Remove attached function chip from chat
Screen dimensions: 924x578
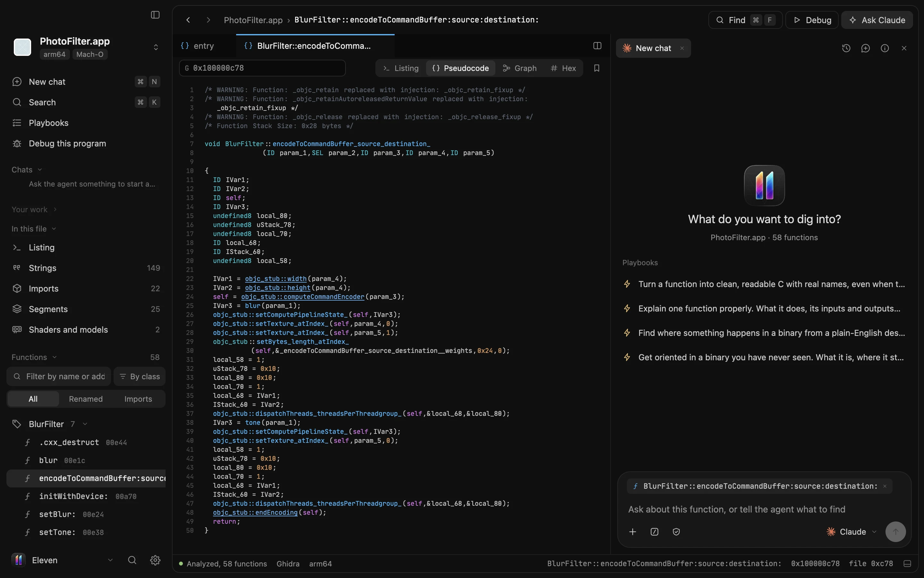coord(885,486)
